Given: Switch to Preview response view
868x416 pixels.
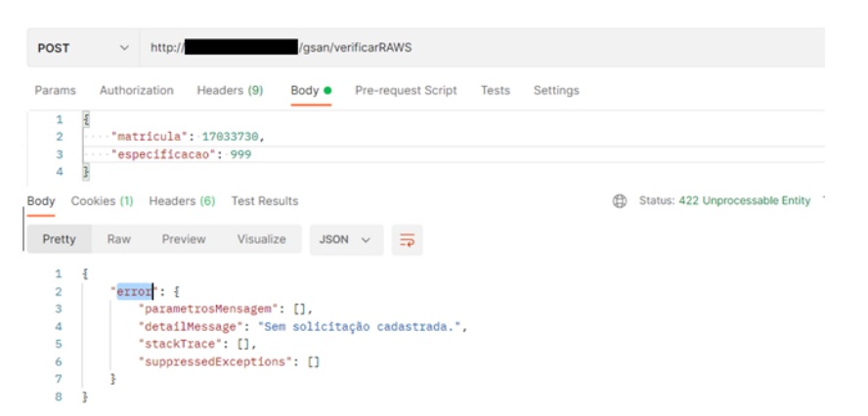Looking at the screenshot, I should click(184, 239).
